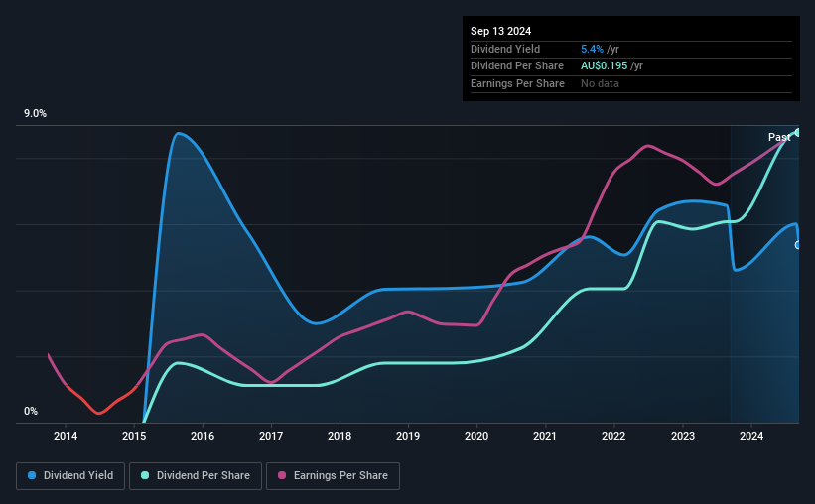815x504 pixels.
Task: Select the 2018 x-axis label
Action: click(340, 436)
